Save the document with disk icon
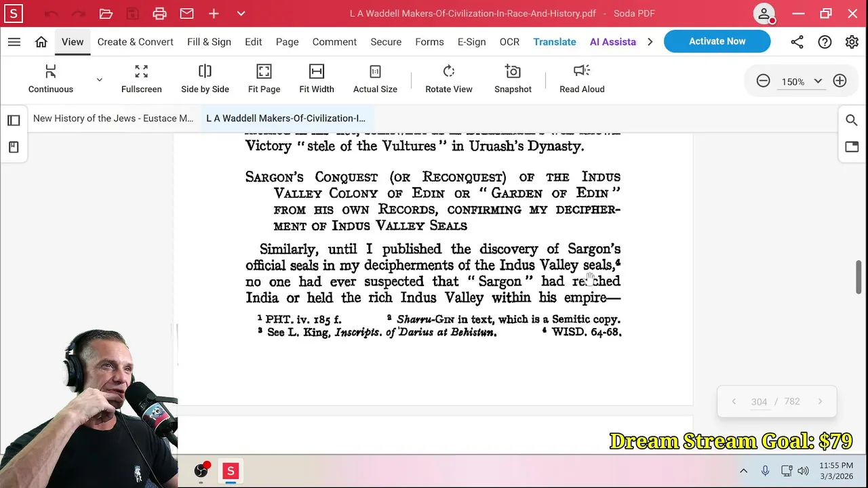Viewport: 868px width, 488px height. coord(133,14)
